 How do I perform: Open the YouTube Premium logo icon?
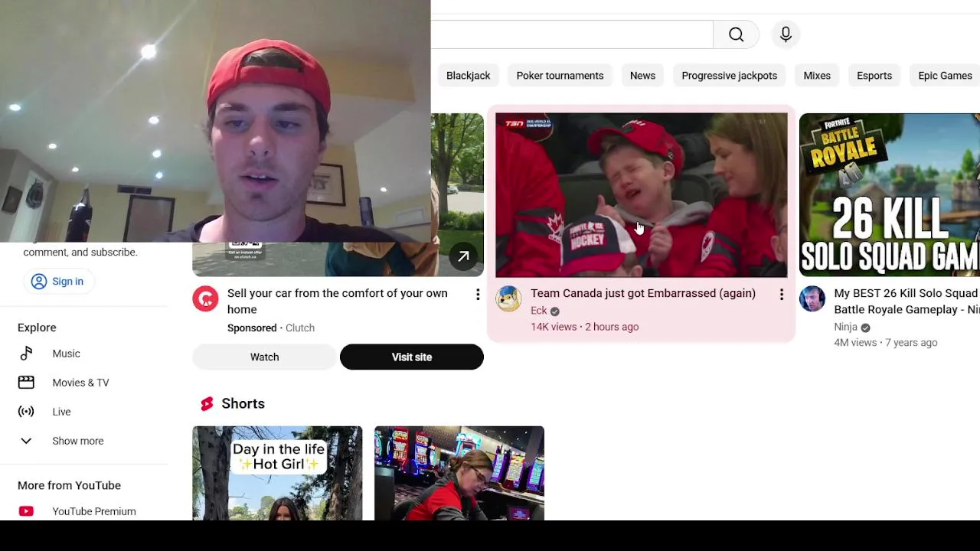[x=26, y=511]
